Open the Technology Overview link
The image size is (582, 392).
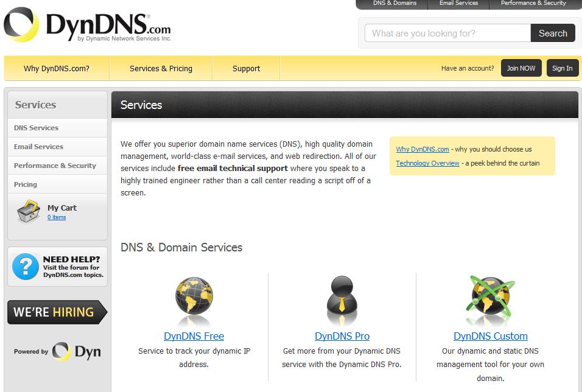[x=427, y=163]
